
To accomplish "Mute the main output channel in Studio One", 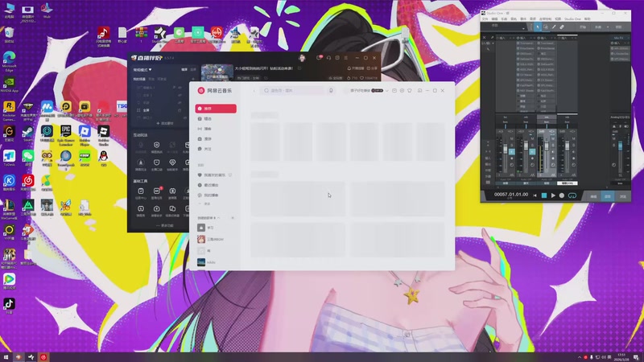I will coord(614,138).
